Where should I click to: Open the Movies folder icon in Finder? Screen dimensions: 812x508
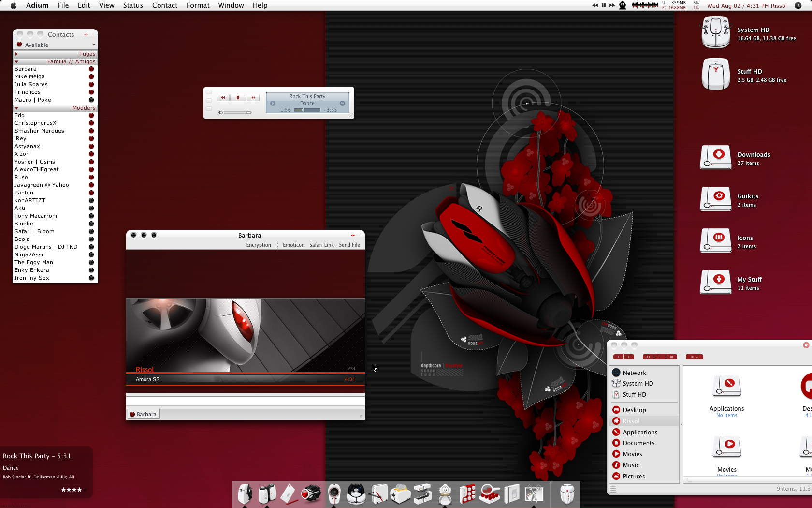pos(727,448)
